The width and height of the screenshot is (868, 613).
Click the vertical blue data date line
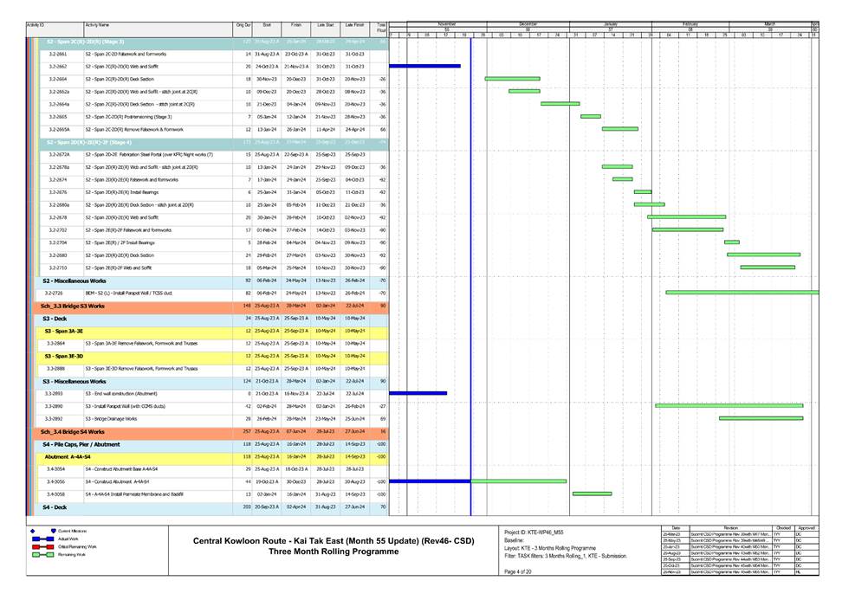point(470,260)
